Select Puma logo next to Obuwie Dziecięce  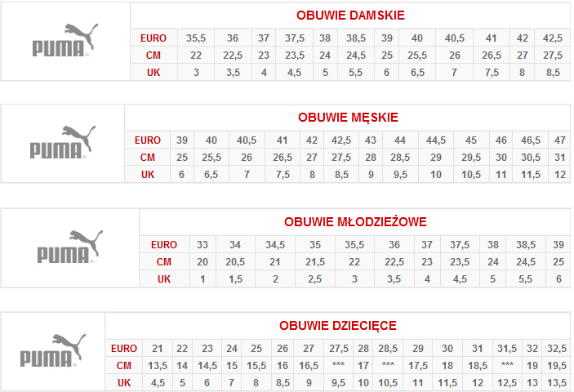tap(52, 351)
